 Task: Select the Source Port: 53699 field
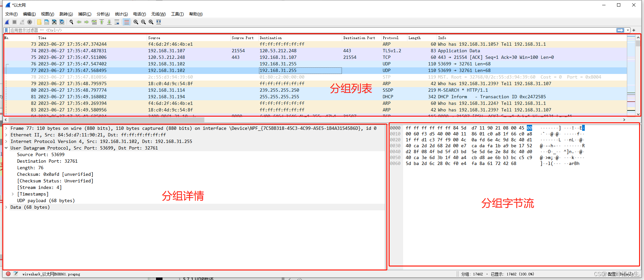tap(41, 154)
